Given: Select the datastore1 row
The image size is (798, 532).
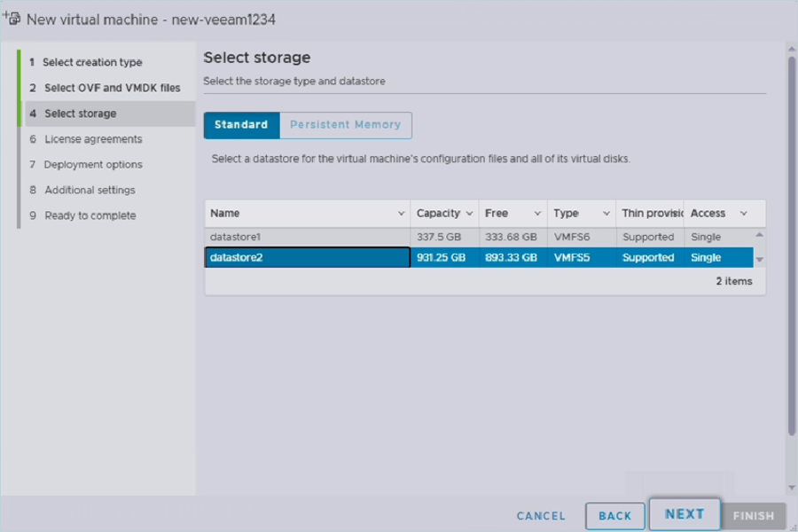Looking at the screenshot, I should click(x=306, y=237).
